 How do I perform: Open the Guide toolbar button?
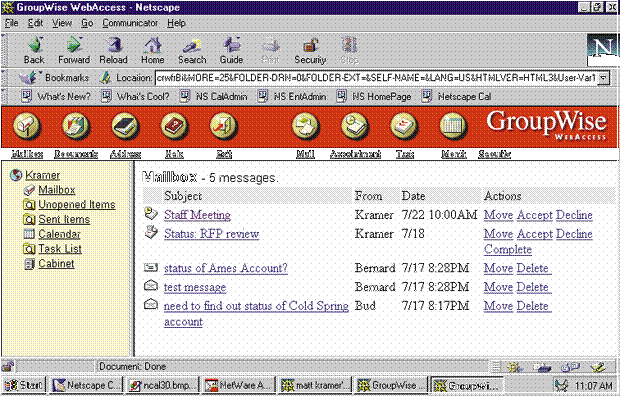(x=231, y=50)
